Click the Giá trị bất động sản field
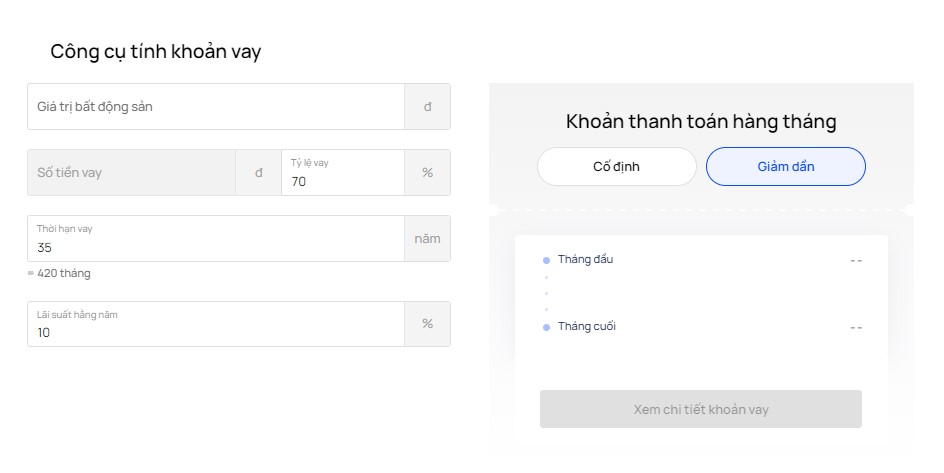 click(x=216, y=107)
